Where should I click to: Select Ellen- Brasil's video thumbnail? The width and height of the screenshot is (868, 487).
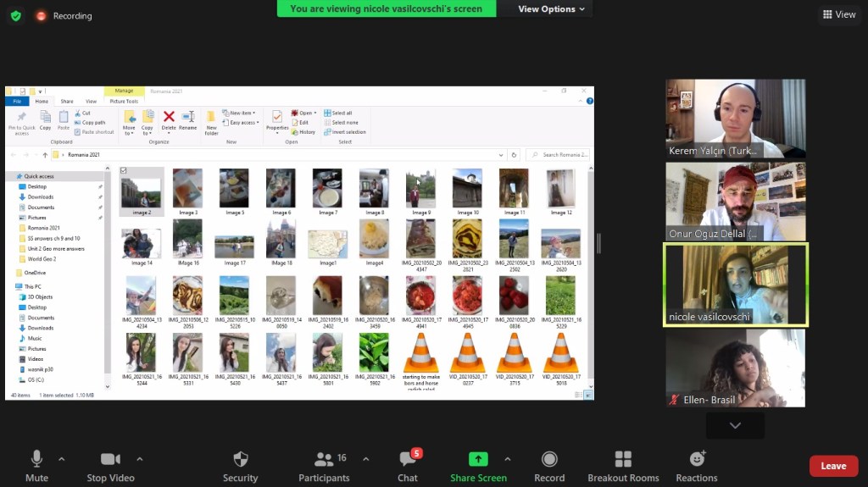pyautogui.click(x=735, y=368)
